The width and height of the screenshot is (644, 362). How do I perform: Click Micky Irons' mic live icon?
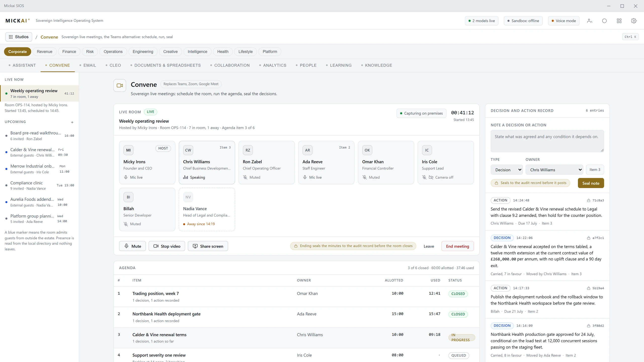pos(126,177)
